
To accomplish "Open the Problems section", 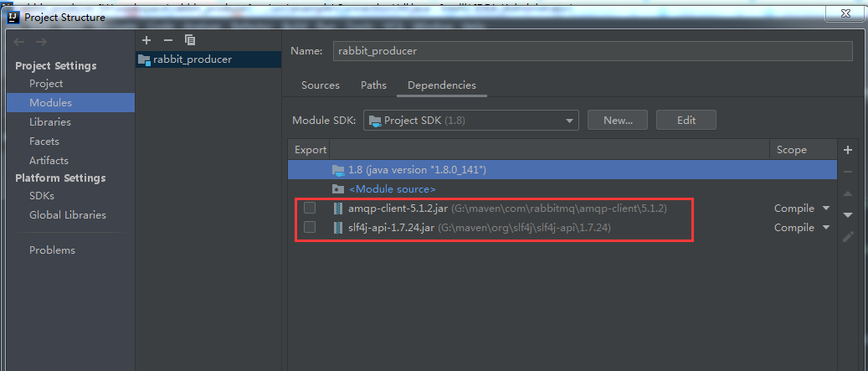I will 52,250.
